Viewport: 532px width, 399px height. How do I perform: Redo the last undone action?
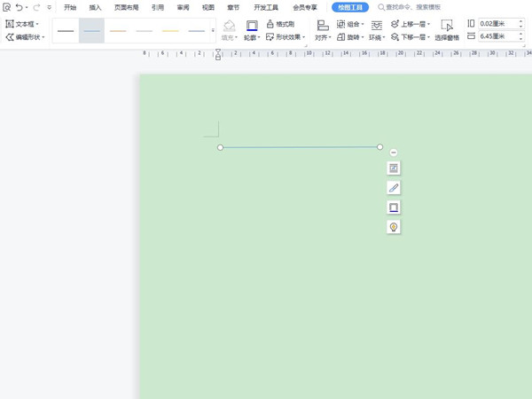[36, 7]
